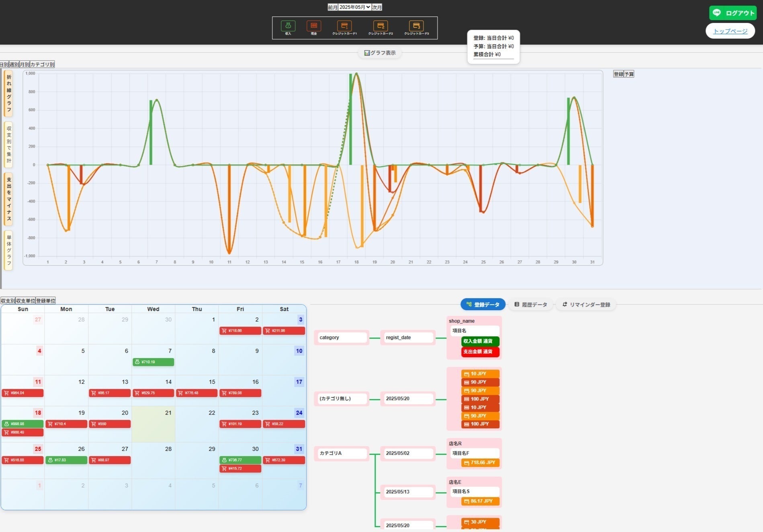Click the chart icon in グラフ表示
The image size is (763, 532).
[367, 53]
